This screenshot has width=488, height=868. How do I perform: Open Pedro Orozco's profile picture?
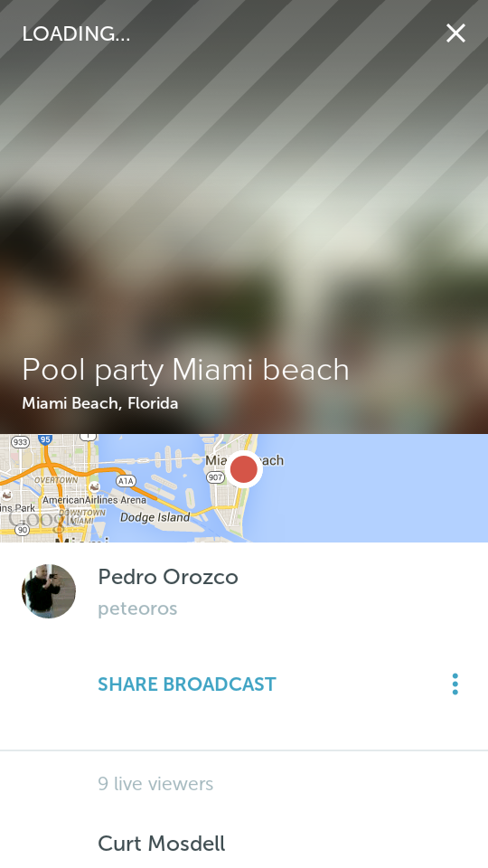coord(49,591)
